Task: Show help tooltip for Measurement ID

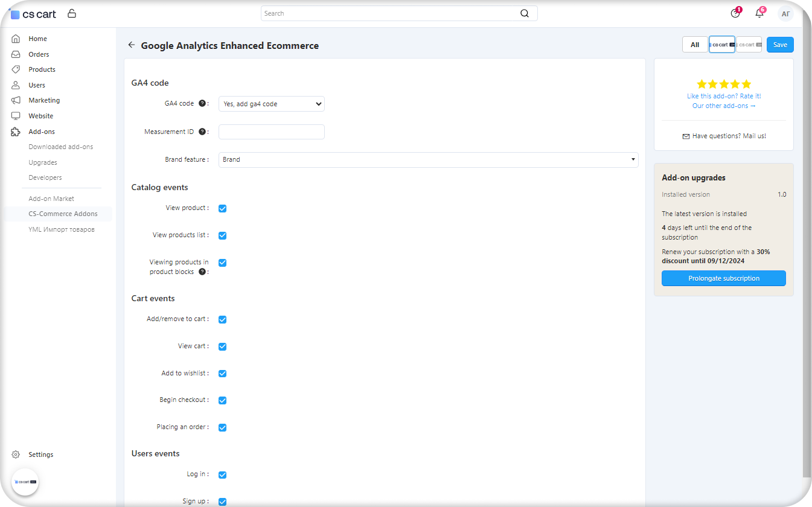Action: coord(202,132)
